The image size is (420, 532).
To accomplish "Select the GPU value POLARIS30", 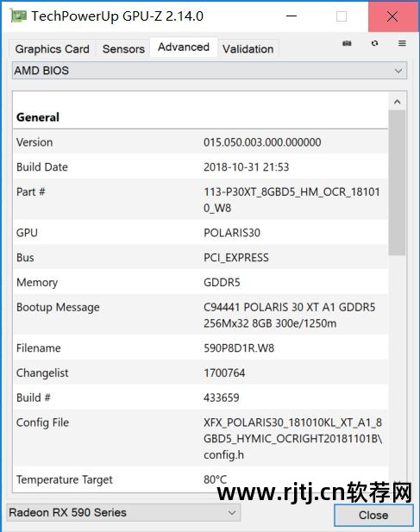I will [x=232, y=233].
